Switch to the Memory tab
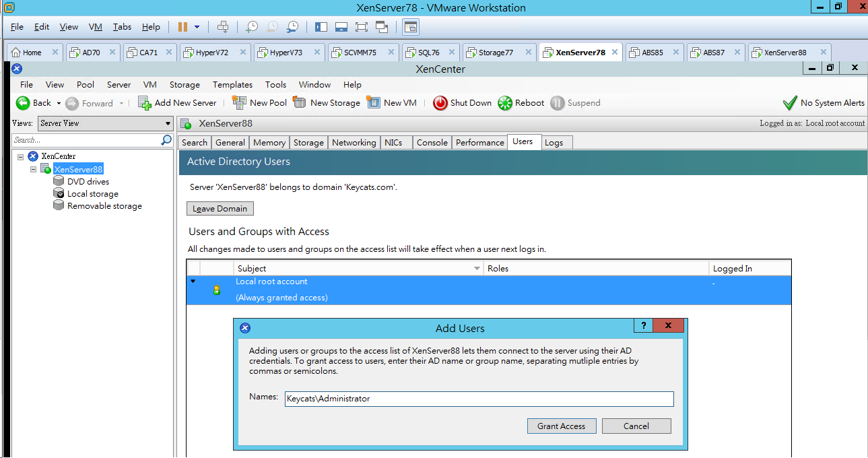 point(269,143)
